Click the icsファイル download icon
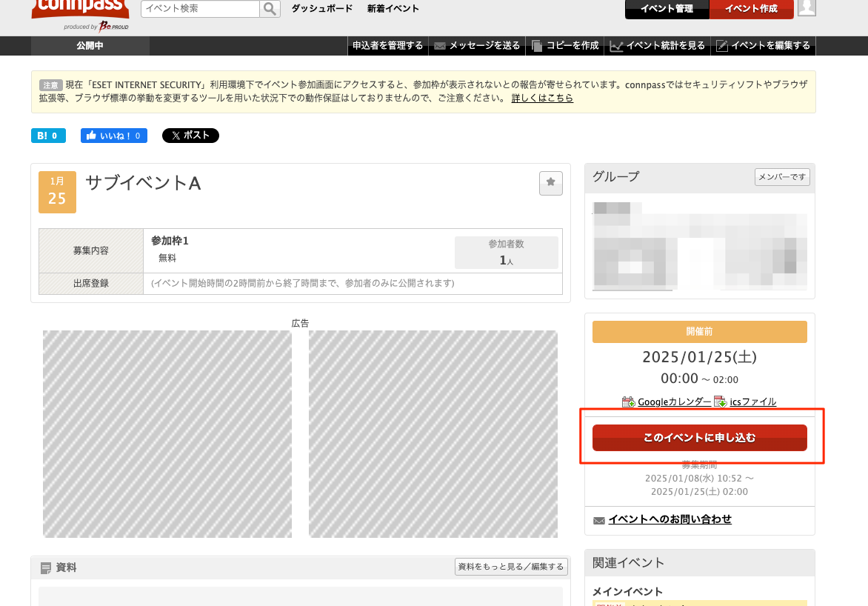The height and width of the screenshot is (606, 868). click(719, 401)
